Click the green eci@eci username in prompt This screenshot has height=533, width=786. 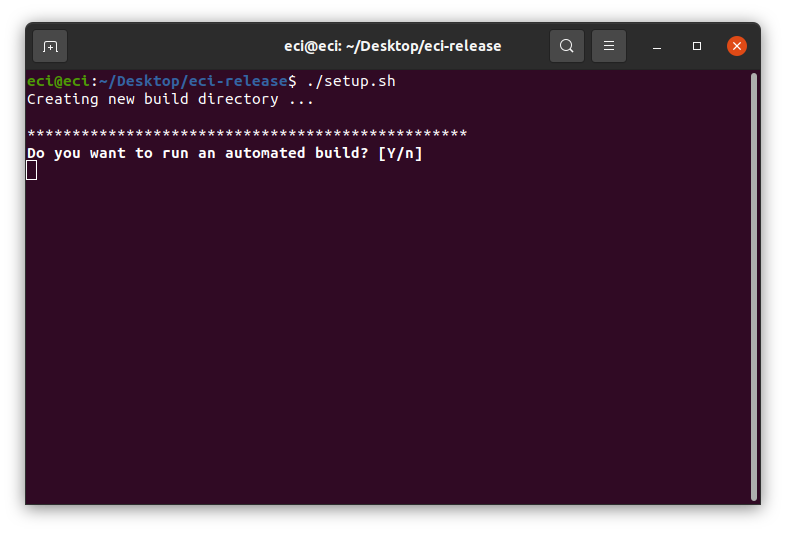coord(58,81)
